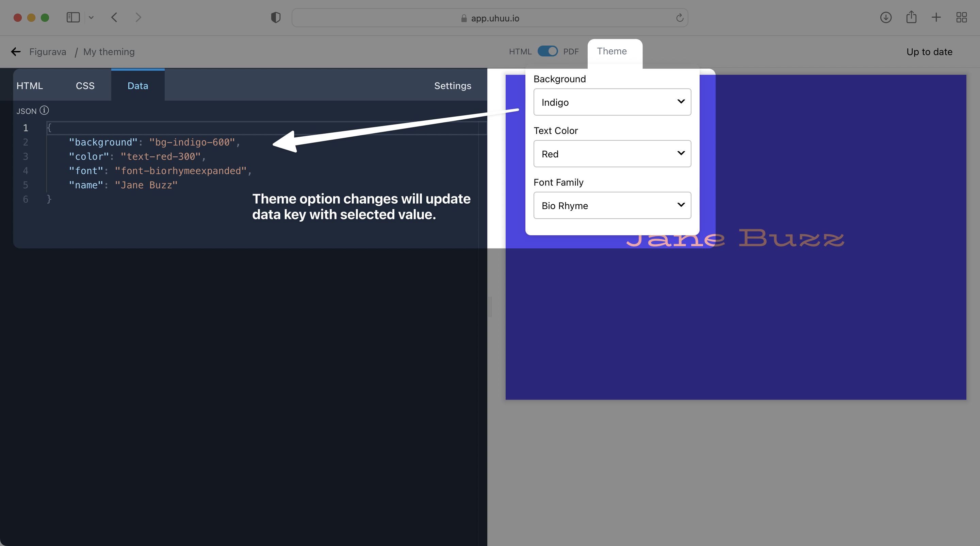Expand the Text Color dropdown
Screen dimensions: 980x546
611,153
